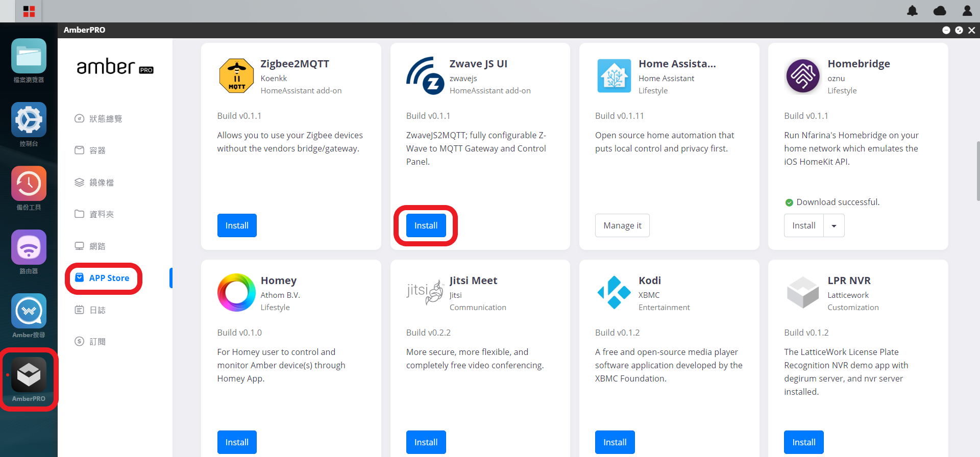Install Homey app
Screen dimensions: 980x457
point(237,442)
